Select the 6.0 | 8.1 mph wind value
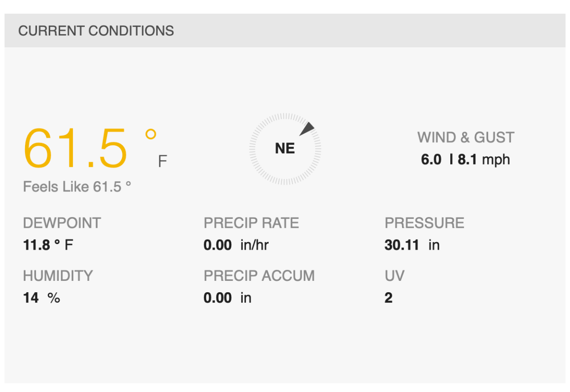 coord(465,160)
